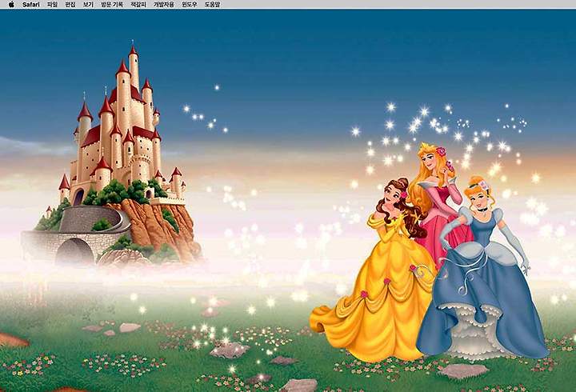Viewport: 576px width, 392px height.
Task: Open the 파일 (File) menu
Action: pyautogui.click(x=53, y=5)
